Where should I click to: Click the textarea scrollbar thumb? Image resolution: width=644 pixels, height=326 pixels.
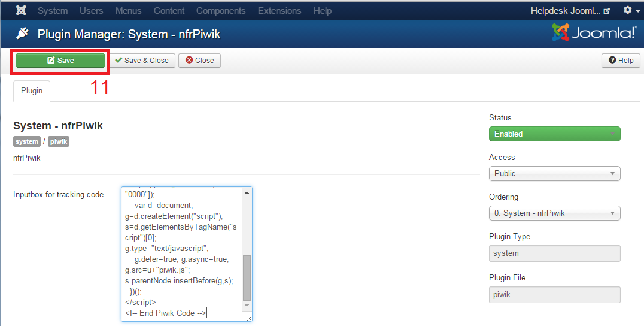tap(247, 278)
